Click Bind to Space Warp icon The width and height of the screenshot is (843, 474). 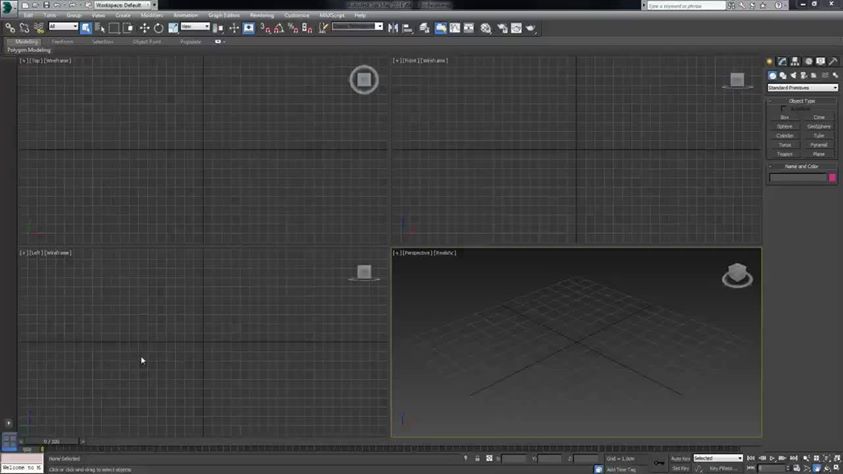(x=39, y=28)
